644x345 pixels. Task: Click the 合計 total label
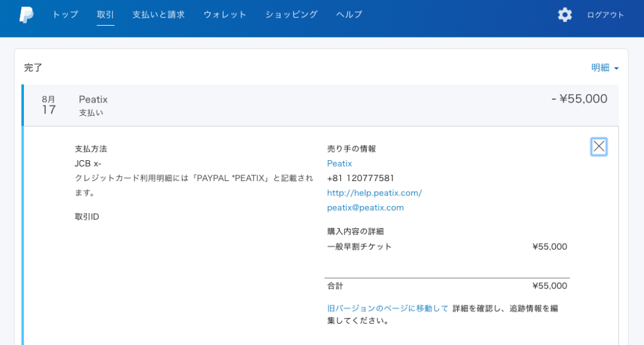335,286
